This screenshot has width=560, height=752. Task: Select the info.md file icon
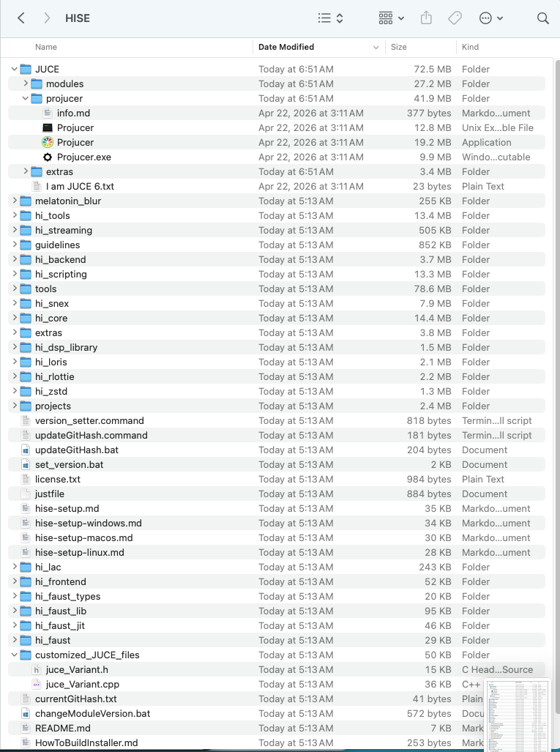(48, 113)
